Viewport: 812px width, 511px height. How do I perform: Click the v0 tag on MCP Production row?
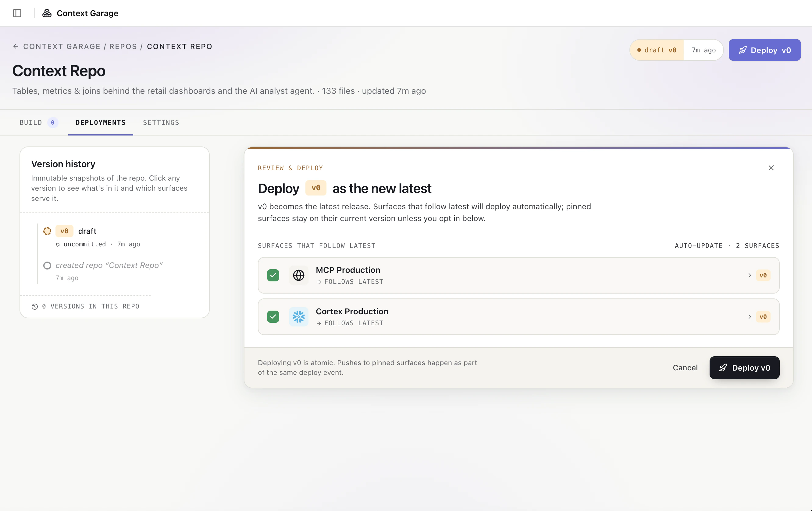(763, 275)
